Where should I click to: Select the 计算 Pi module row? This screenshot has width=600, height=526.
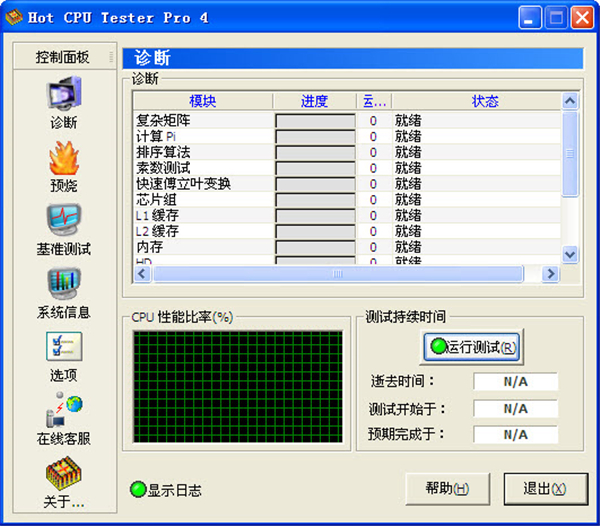(x=347, y=136)
